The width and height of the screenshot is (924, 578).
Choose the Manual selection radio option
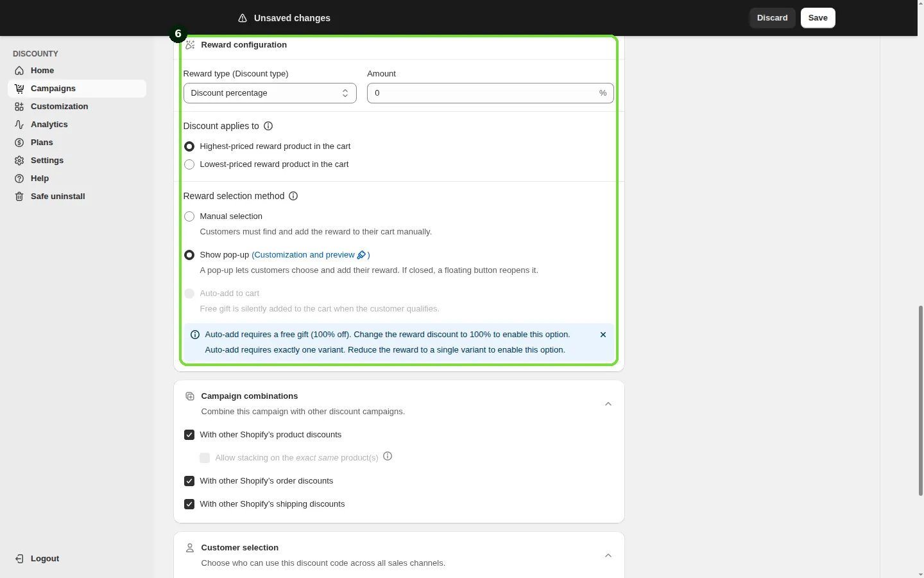tap(189, 216)
